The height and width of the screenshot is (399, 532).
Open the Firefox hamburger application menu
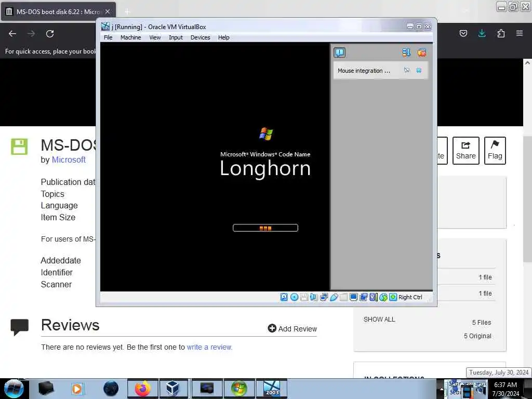[520, 33]
